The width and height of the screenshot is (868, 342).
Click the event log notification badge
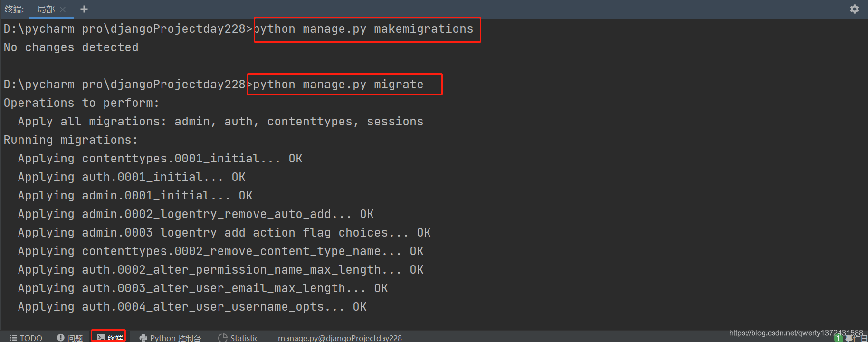click(x=839, y=338)
